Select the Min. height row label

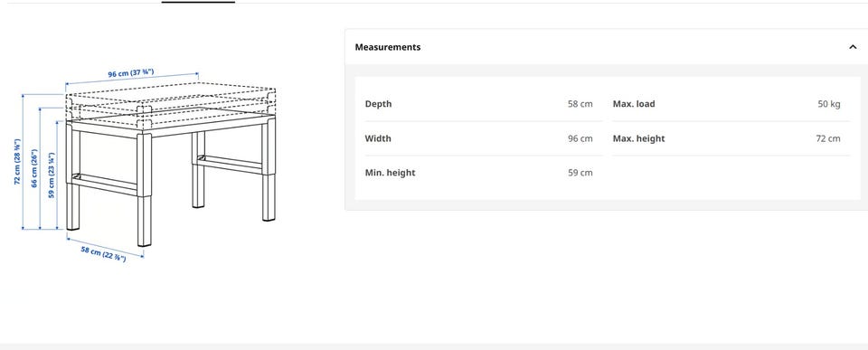390,173
